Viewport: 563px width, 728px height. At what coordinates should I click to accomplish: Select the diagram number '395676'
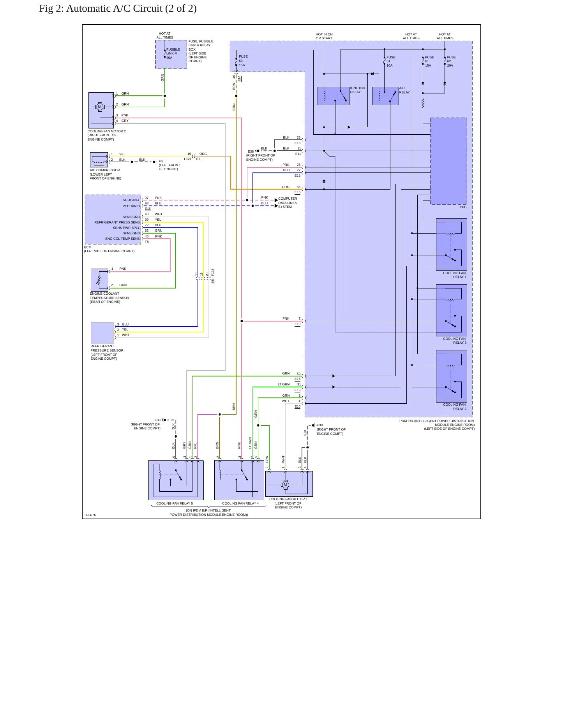[x=90, y=515]
